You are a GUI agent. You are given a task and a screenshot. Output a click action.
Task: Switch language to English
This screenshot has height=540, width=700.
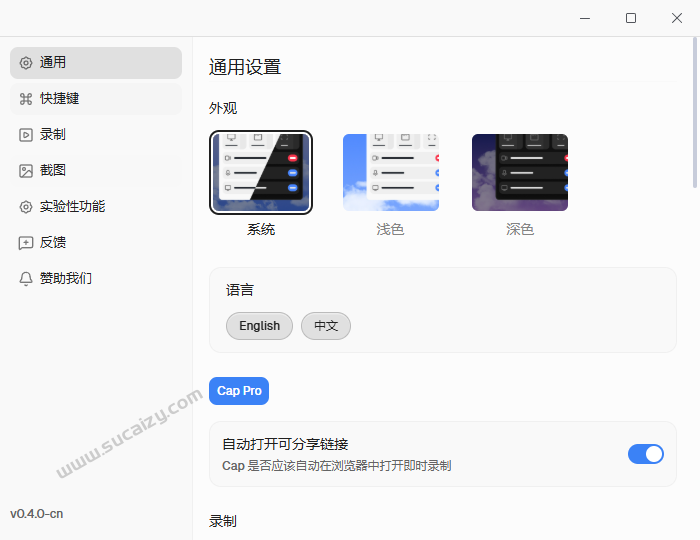click(x=259, y=326)
